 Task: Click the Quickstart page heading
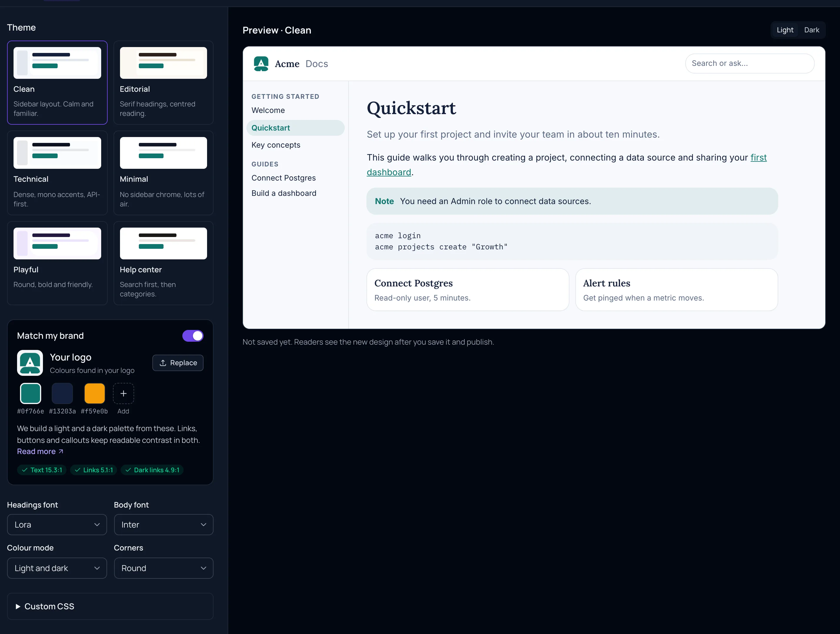tap(411, 108)
